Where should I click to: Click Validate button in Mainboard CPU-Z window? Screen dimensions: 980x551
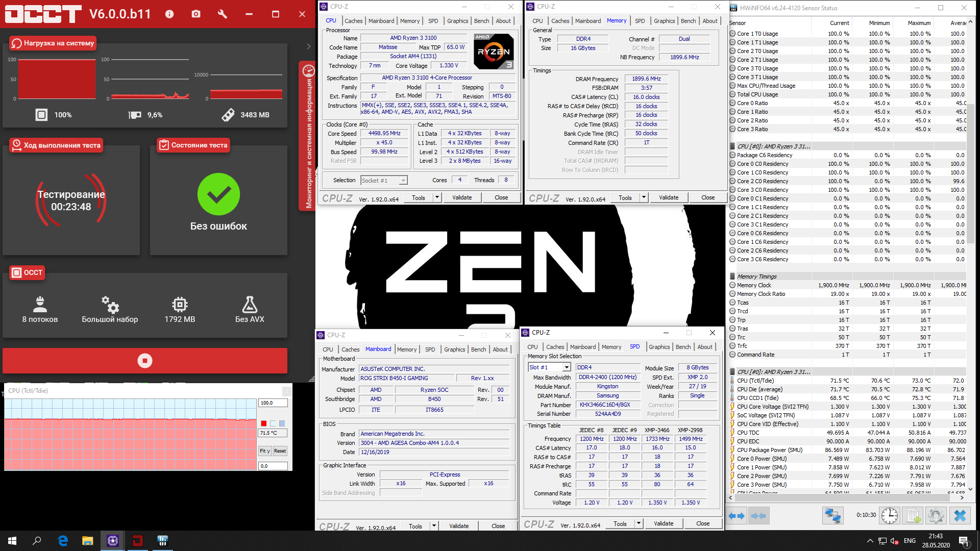[x=458, y=526]
